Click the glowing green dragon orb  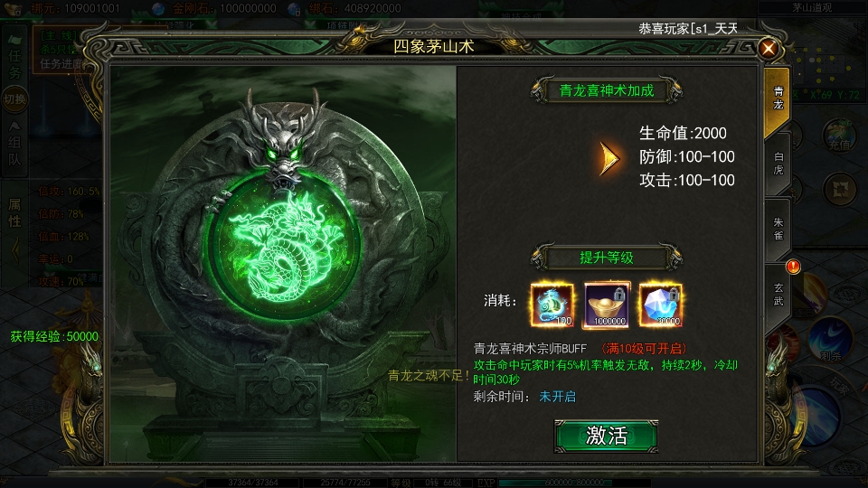(287, 246)
